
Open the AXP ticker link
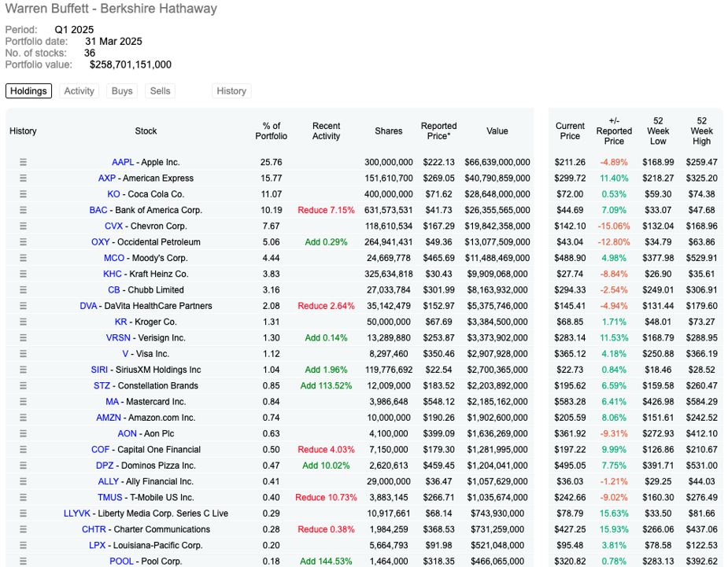pyautogui.click(x=106, y=179)
